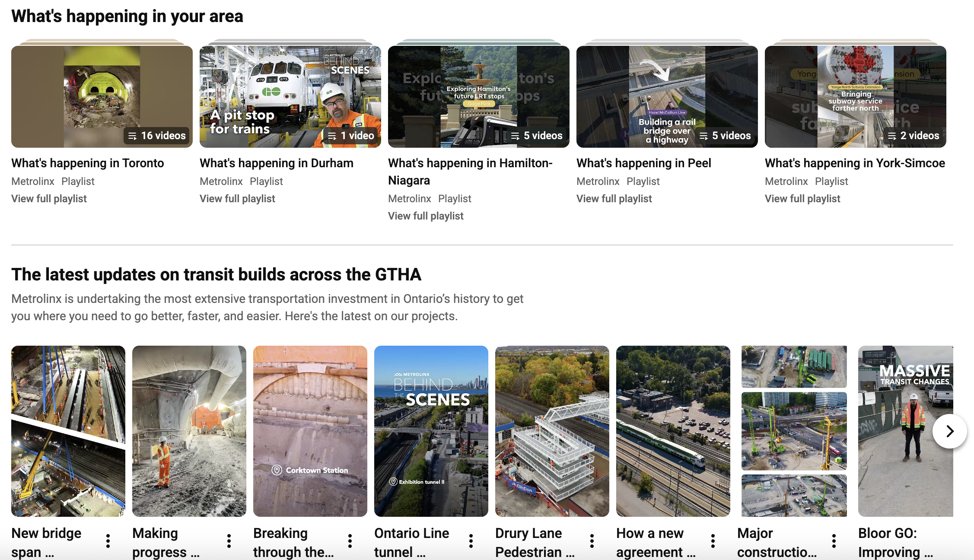This screenshot has width=974, height=560.
Task: Open What's happening in Toronto playlist title
Action: [88, 163]
